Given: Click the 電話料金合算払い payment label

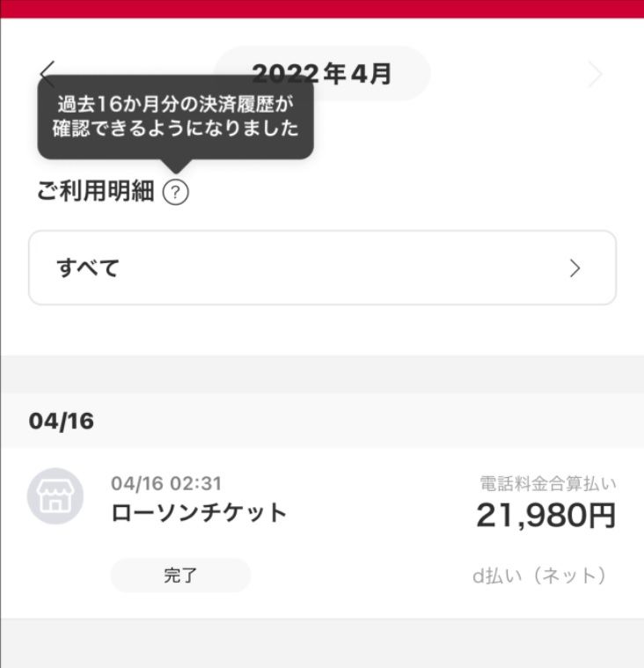Looking at the screenshot, I should tap(548, 483).
